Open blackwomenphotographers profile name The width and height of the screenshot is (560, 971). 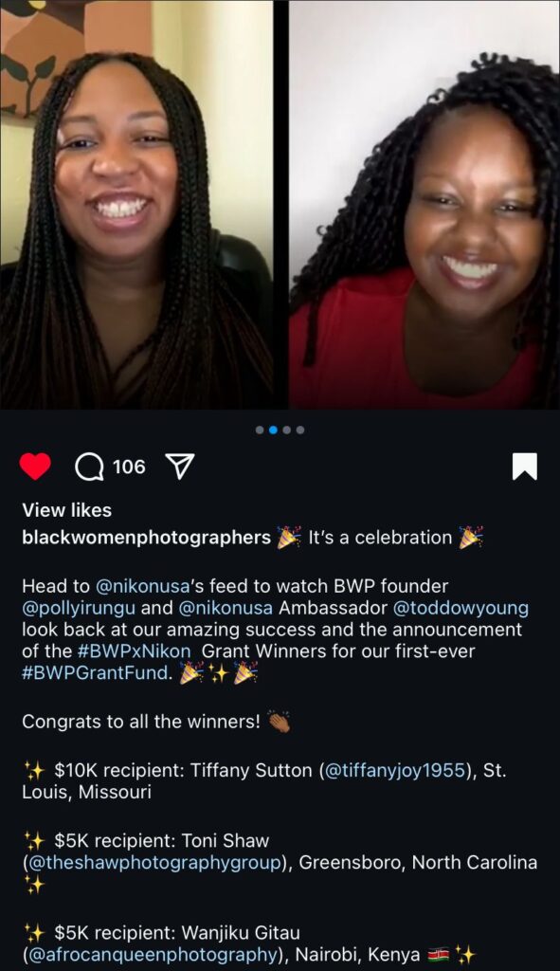tap(147, 538)
